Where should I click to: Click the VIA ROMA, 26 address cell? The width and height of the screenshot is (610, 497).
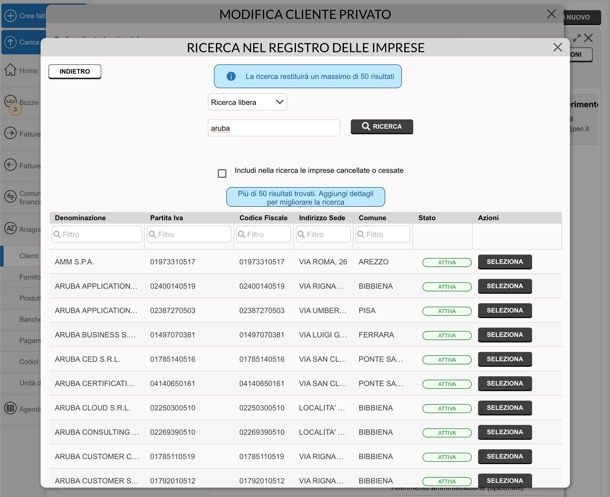(x=323, y=262)
